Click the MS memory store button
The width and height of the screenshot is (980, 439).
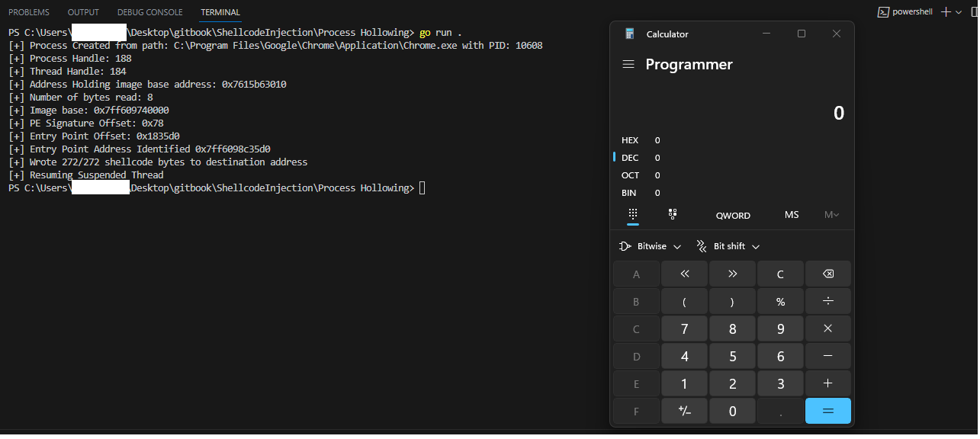792,215
